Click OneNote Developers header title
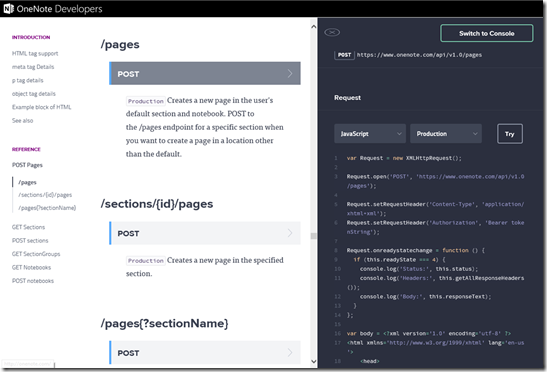 point(59,9)
